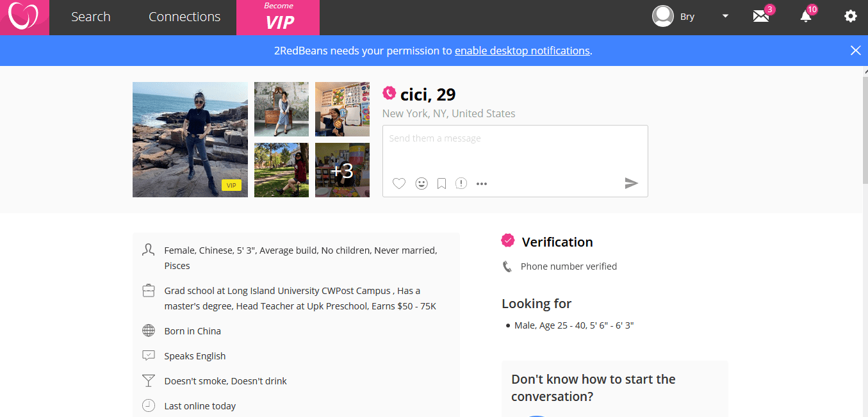
Task: Click the Female, Chinese basic info text
Action: [300, 258]
